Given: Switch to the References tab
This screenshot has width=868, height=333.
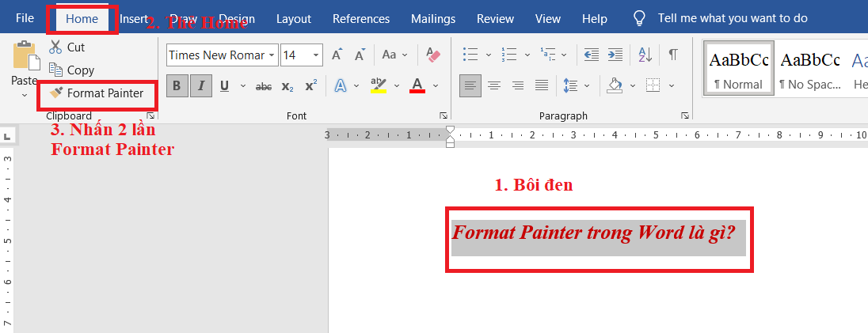Looking at the screenshot, I should tap(361, 19).
